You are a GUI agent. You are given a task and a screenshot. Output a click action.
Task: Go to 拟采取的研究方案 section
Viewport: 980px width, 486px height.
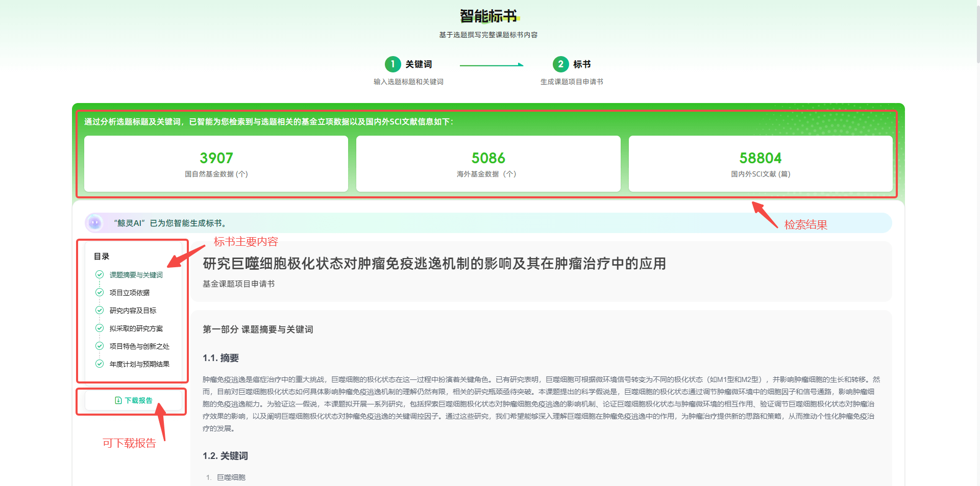tap(136, 328)
